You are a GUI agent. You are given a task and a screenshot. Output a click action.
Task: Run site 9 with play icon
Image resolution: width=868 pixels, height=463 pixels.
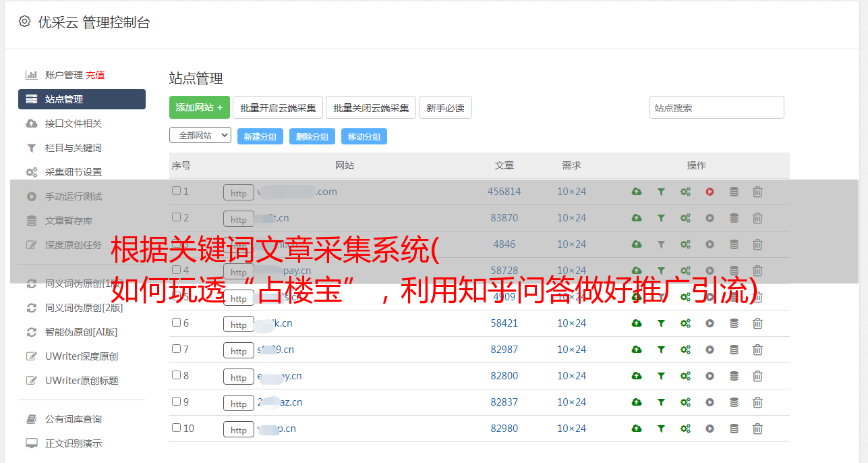[710, 402]
